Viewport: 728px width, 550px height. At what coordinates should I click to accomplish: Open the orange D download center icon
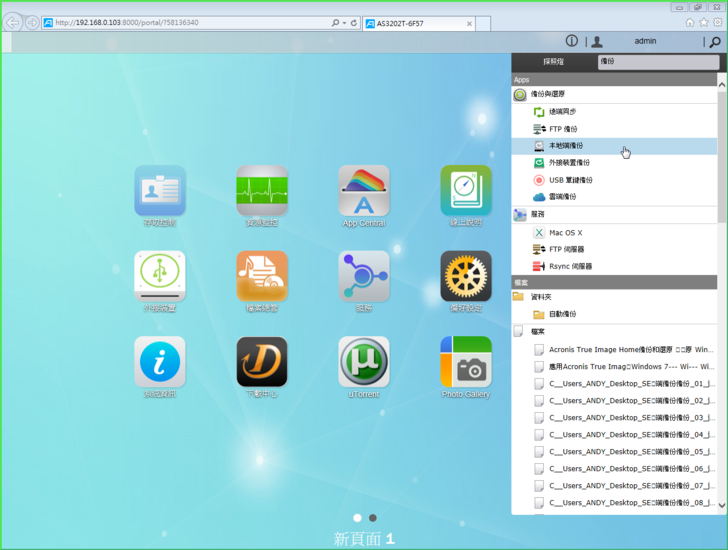(262, 362)
